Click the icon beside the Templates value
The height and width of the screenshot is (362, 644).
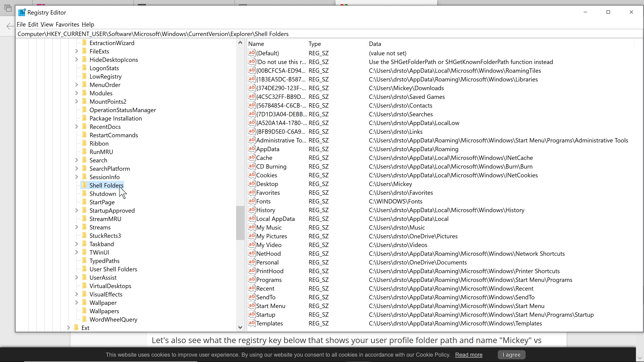pos(252,323)
